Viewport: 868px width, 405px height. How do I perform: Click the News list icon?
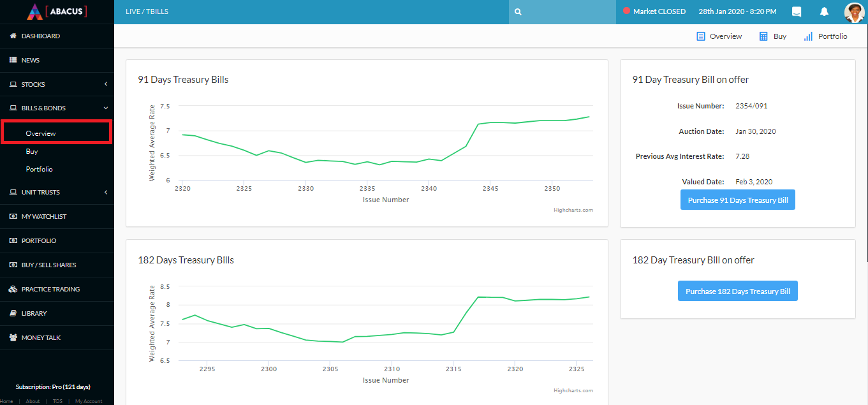[13, 60]
